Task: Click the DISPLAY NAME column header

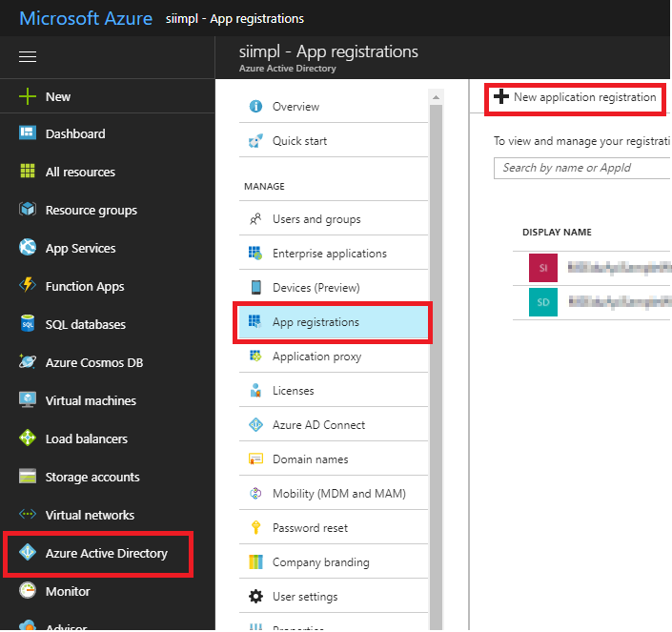Action: pos(557,232)
